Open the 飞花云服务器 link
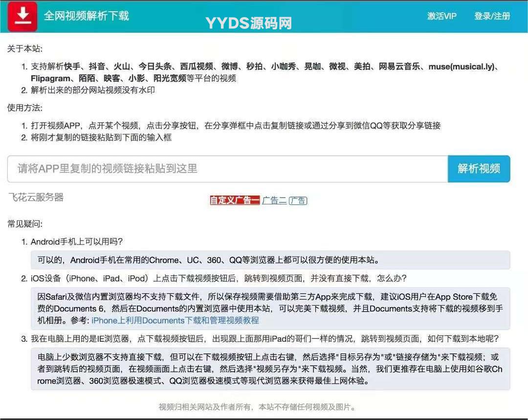The height and width of the screenshot is (420, 528). tap(36, 198)
